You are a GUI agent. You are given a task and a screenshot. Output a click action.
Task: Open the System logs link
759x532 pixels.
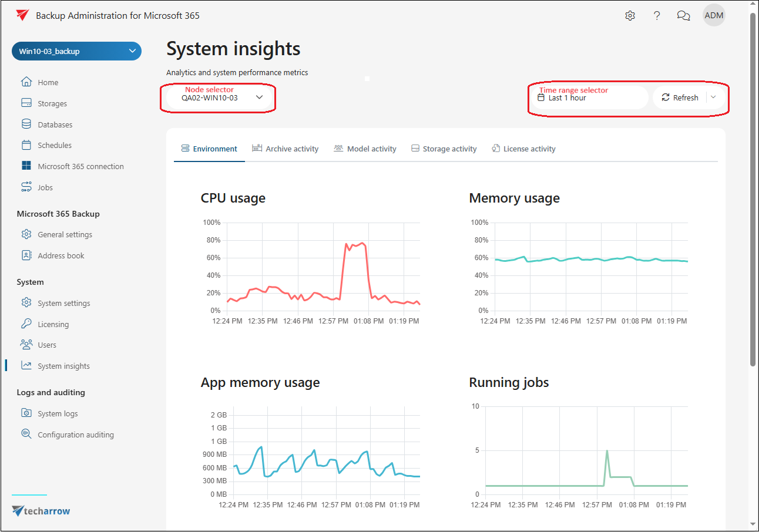point(58,414)
